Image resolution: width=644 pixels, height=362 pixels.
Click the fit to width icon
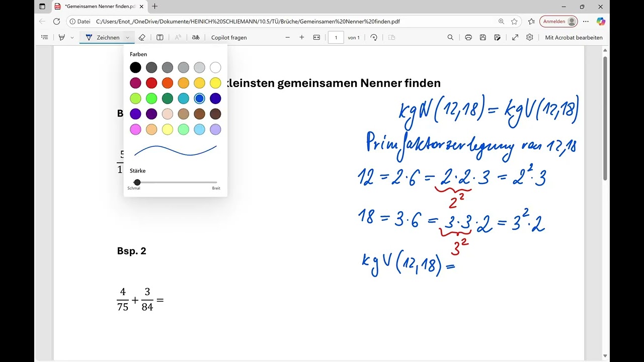[316, 37]
